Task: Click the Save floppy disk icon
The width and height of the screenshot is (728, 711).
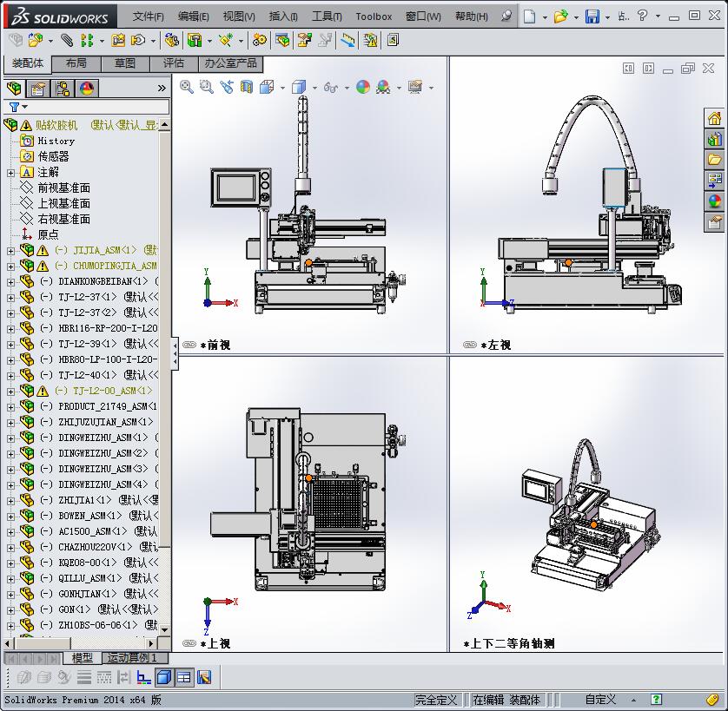Action: (x=592, y=16)
